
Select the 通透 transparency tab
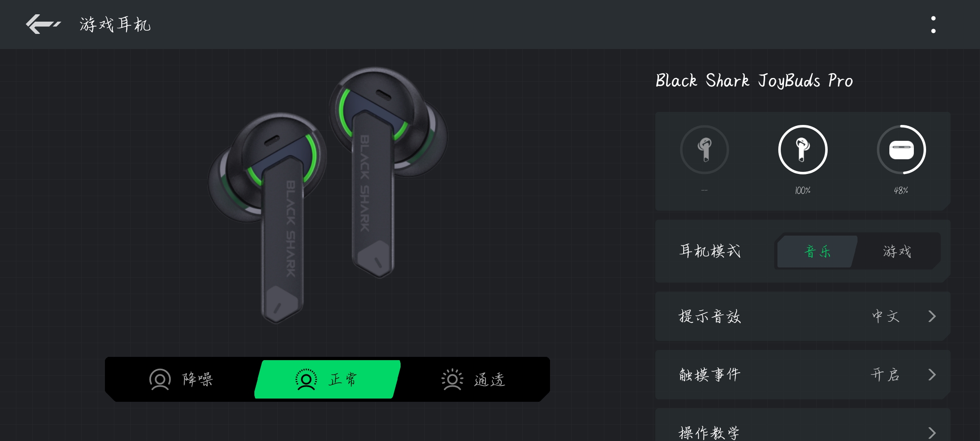pos(474,379)
